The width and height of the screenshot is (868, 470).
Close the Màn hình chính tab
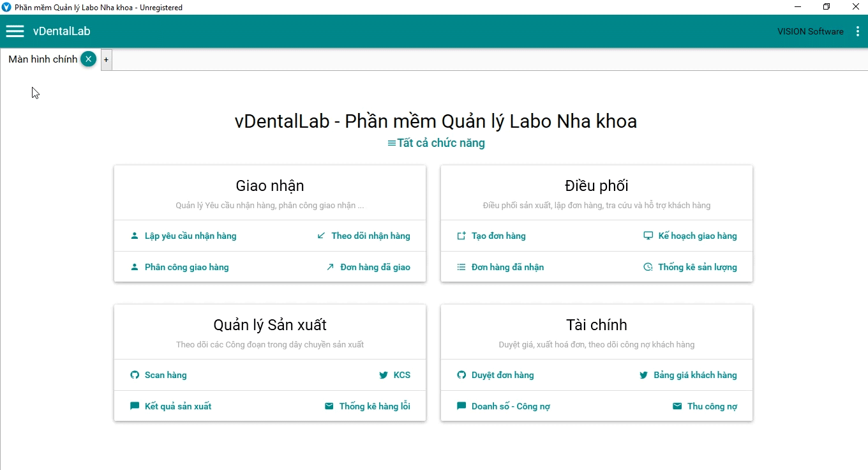pos(89,59)
